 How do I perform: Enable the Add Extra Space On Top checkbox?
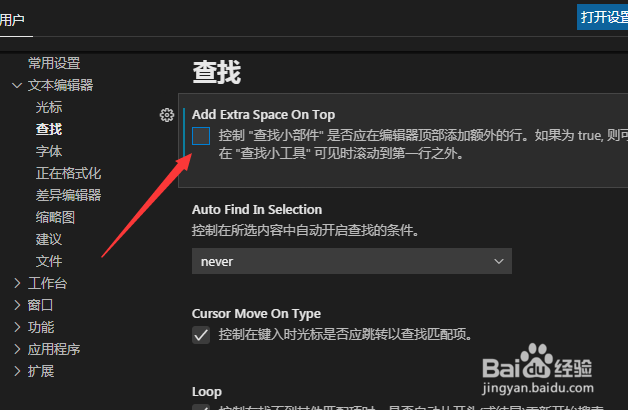pyautogui.click(x=201, y=136)
